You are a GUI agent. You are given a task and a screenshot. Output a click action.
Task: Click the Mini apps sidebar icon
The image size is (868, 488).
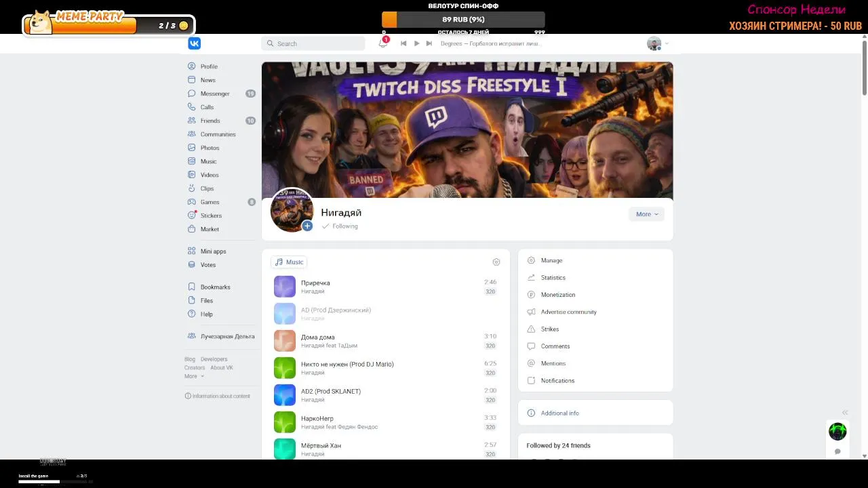coord(192,251)
